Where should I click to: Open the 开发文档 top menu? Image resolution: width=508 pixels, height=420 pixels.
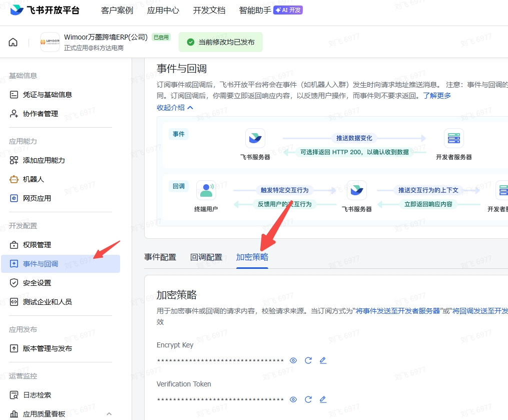click(x=209, y=10)
